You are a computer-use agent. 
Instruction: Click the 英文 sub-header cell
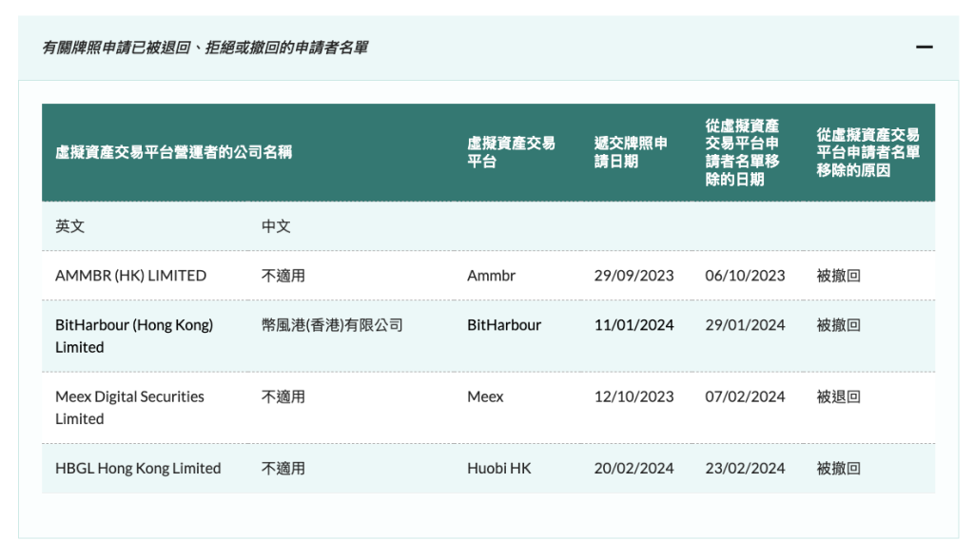click(69, 226)
